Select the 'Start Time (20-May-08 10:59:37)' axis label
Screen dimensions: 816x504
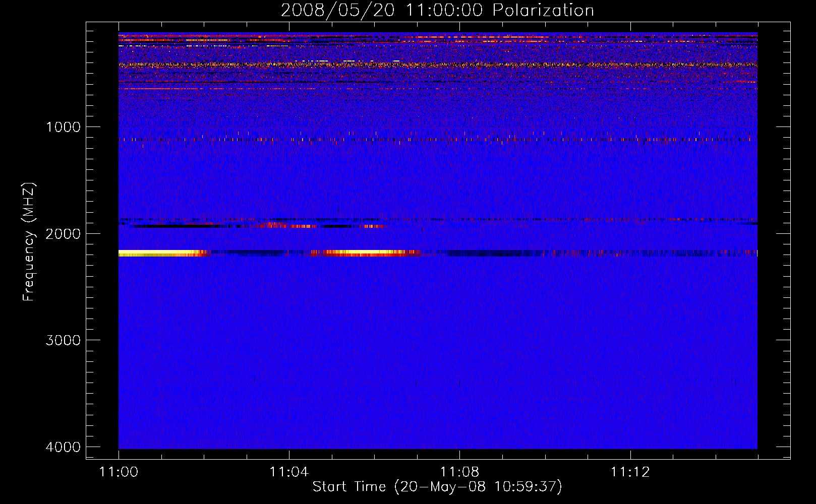437,487
